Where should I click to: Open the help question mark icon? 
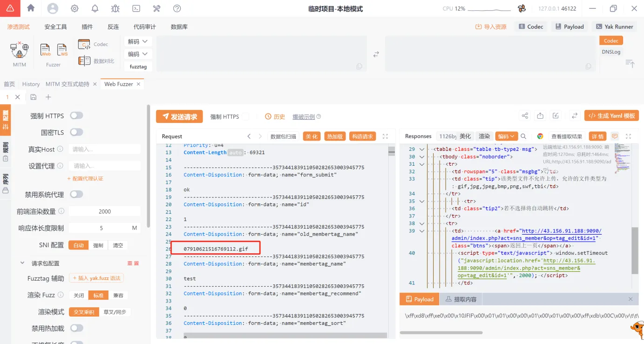click(177, 8)
